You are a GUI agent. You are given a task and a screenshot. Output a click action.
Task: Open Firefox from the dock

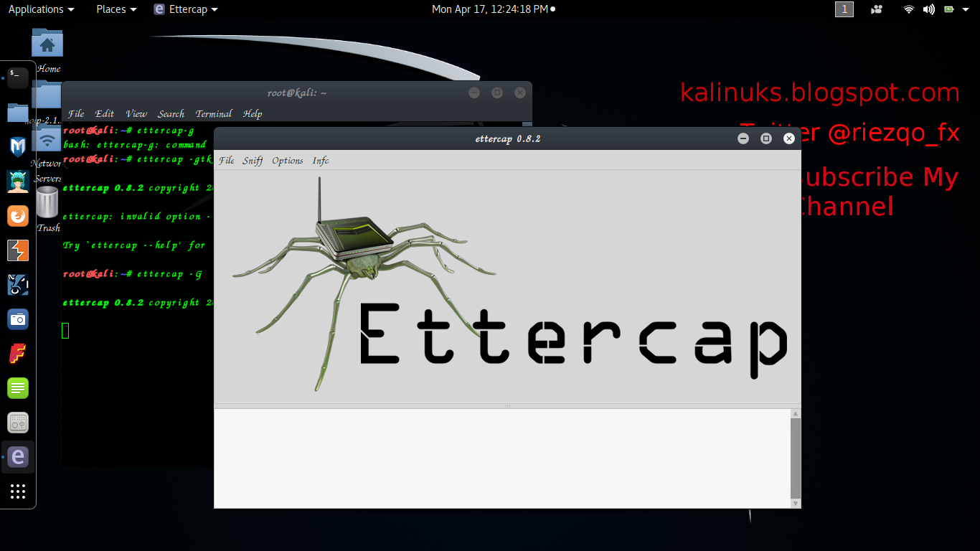click(17, 216)
